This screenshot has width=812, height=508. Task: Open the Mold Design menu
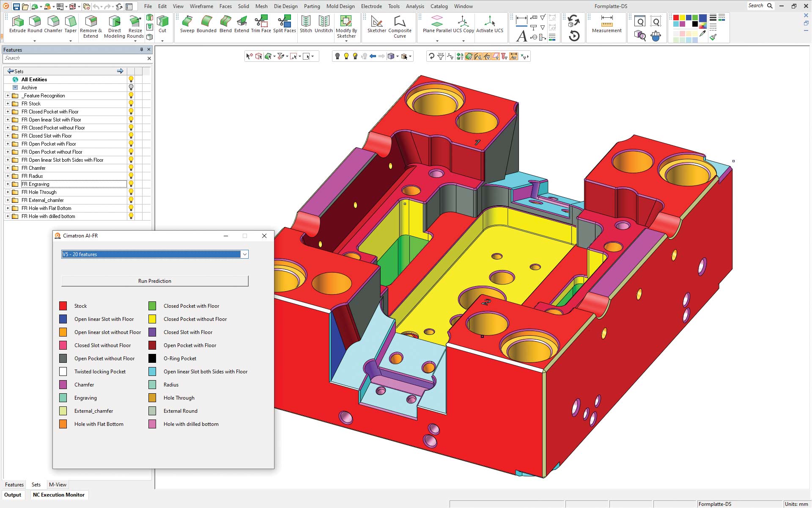coord(340,6)
